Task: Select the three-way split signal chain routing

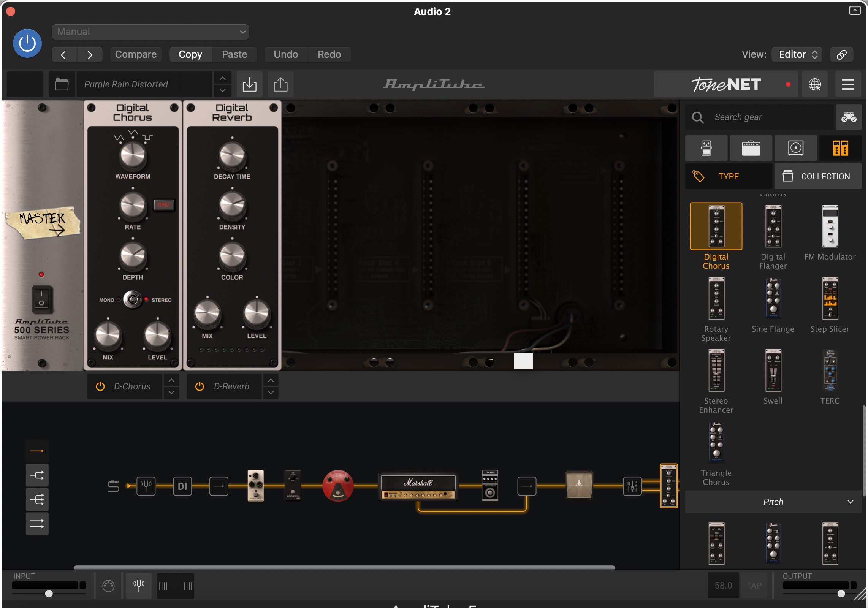Action: pos(37,499)
